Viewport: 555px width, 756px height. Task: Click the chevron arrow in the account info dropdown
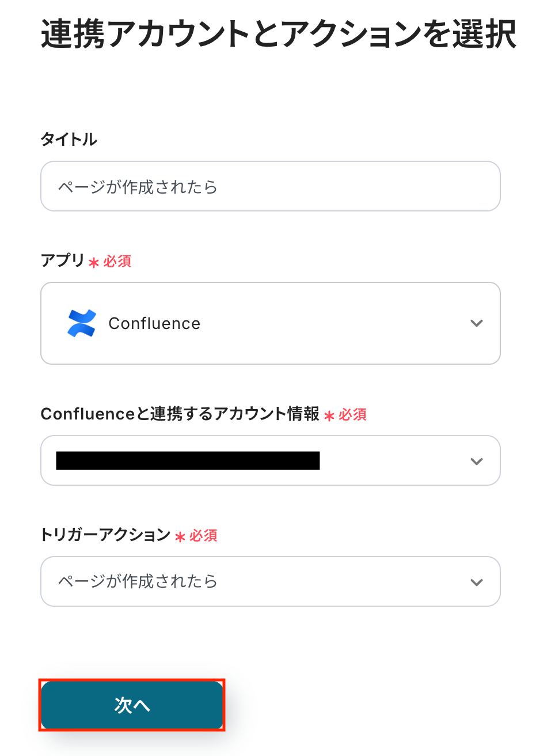pyautogui.click(x=476, y=461)
